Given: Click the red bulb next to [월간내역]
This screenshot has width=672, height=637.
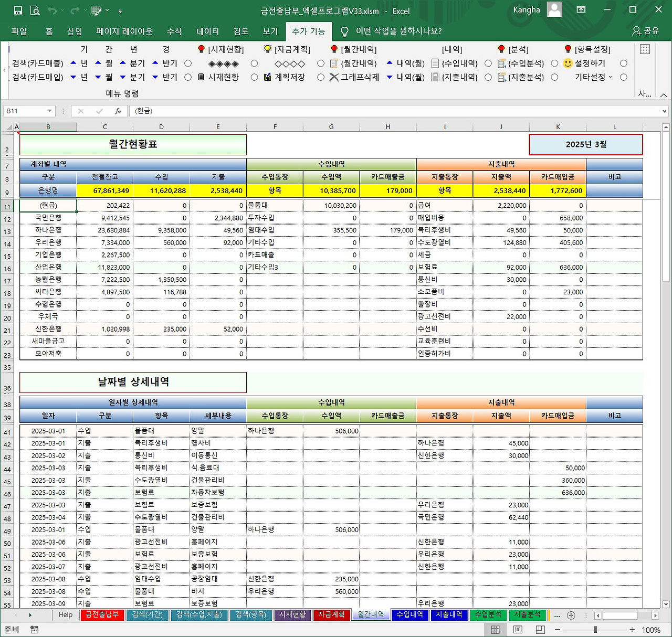Looking at the screenshot, I should pos(334,49).
